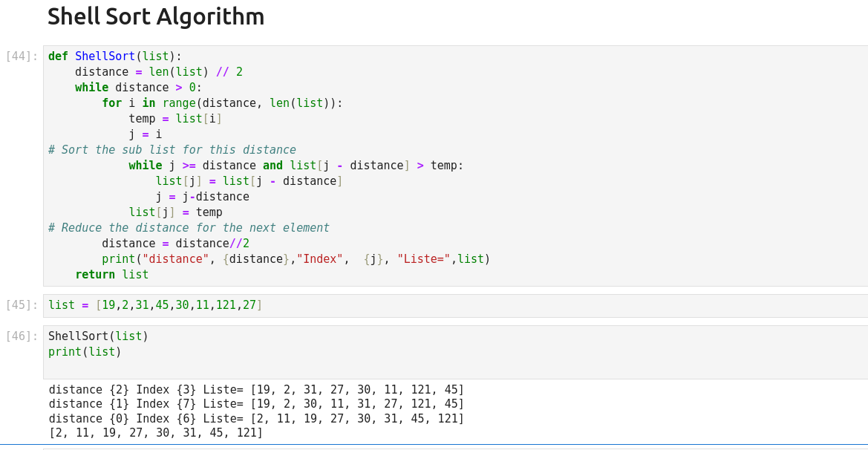Image resolution: width=868 pixels, height=450 pixels.
Task: Place cursor on 'temp = list[i]' line
Action: tap(175, 119)
